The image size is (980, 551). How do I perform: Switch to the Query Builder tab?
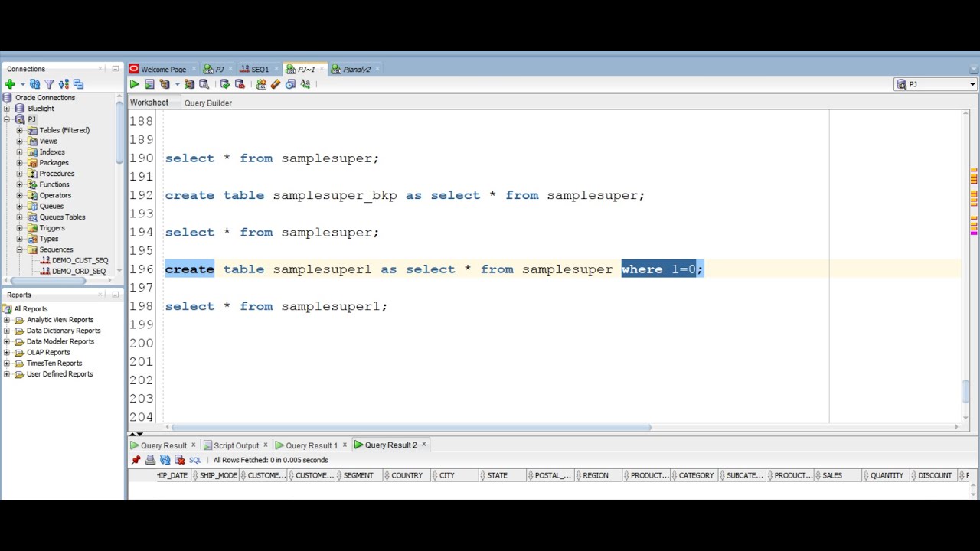[208, 103]
